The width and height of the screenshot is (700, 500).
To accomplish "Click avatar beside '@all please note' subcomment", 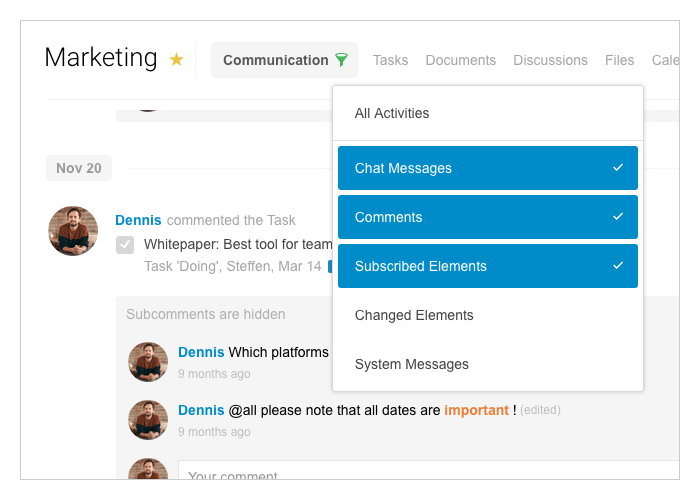I will click(x=148, y=420).
